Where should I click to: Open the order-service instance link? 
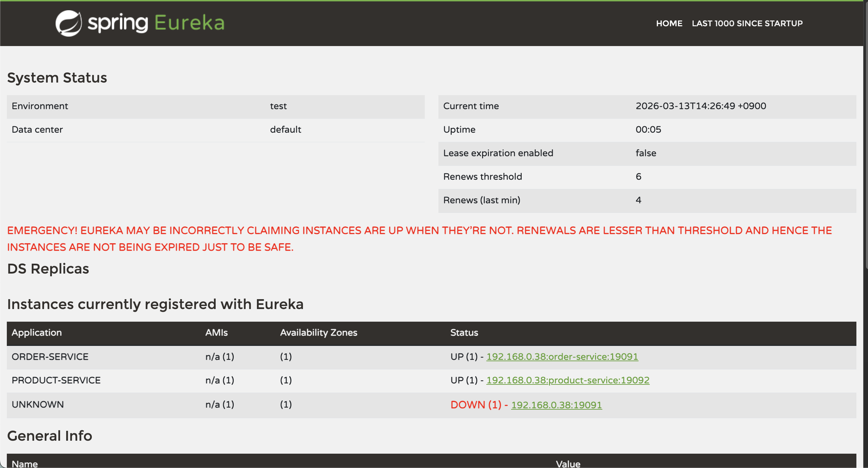coord(562,356)
